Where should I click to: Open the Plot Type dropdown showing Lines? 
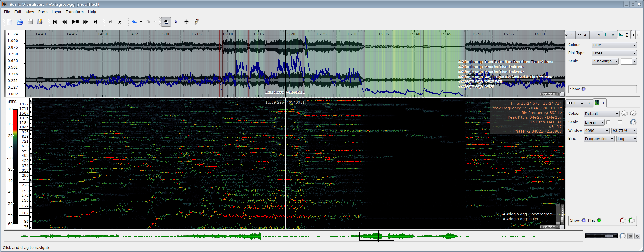[x=614, y=53]
